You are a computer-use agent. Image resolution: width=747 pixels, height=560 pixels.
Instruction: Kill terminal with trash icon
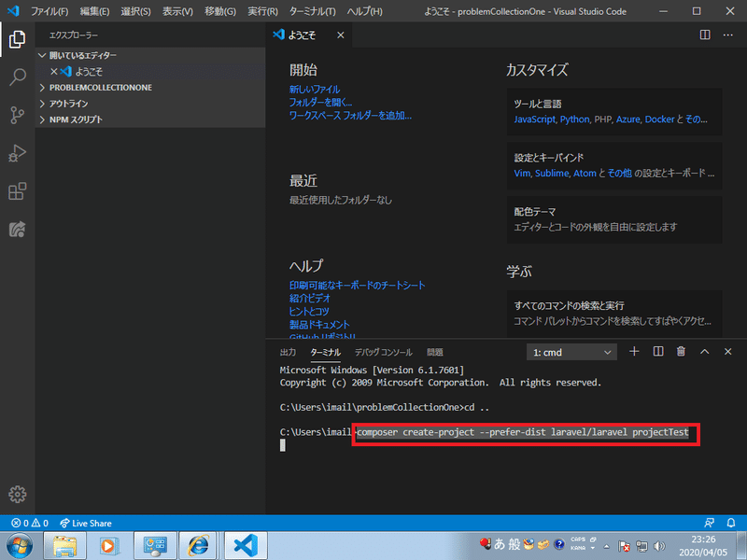681,352
